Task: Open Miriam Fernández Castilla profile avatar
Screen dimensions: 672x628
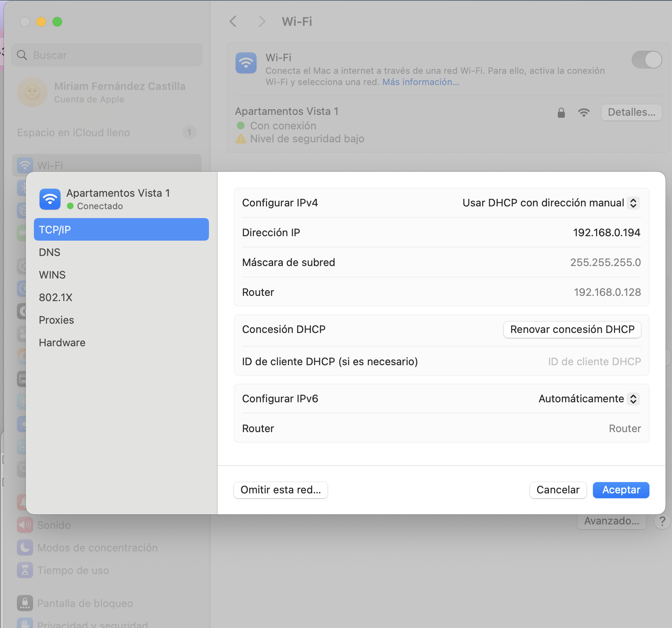Action: click(x=32, y=92)
